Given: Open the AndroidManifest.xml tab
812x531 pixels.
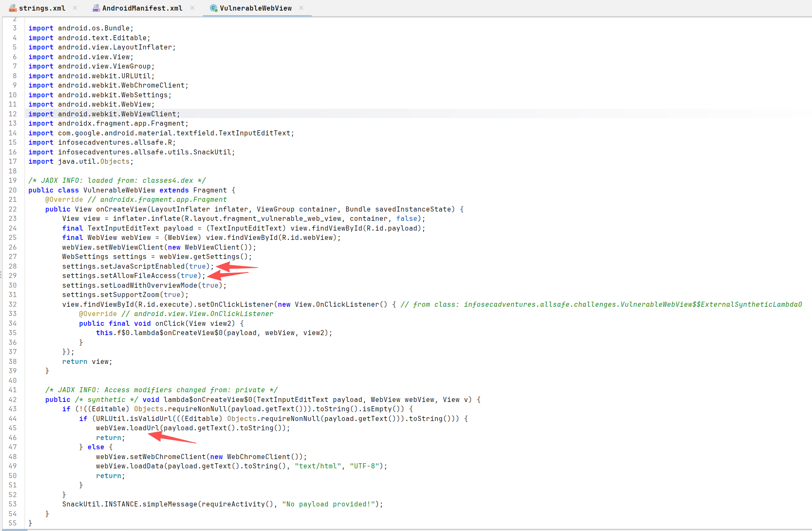Looking at the screenshot, I should pyautogui.click(x=142, y=8).
